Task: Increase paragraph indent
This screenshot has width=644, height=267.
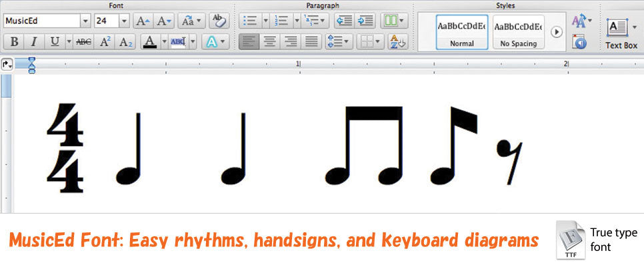Action: 365,21
